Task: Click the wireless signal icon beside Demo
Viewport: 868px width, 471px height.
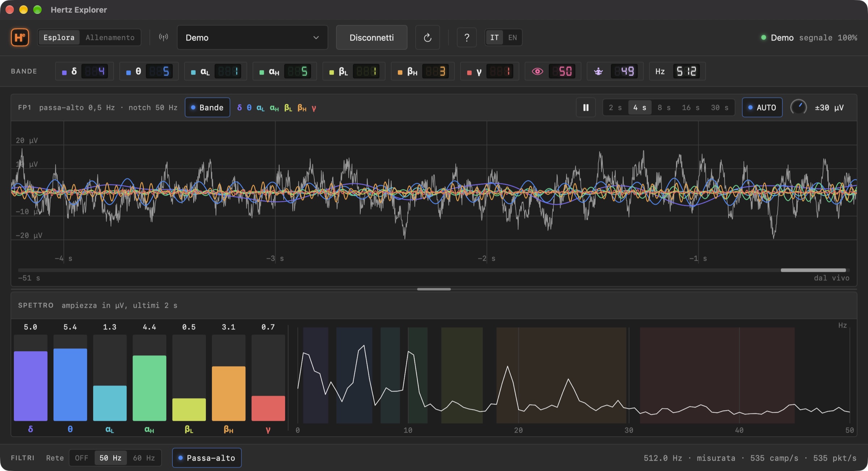Action: coord(163,37)
